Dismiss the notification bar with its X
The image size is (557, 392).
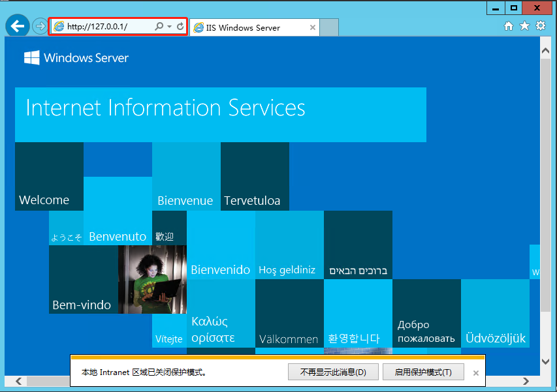tap(476, 373)
